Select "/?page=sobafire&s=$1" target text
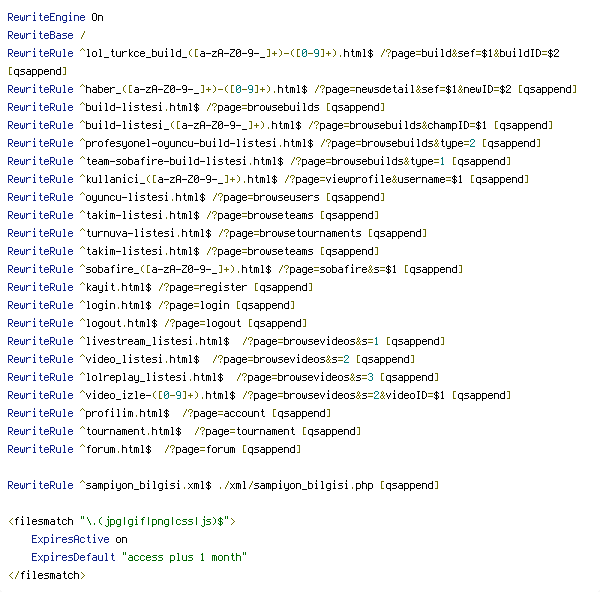Viewport: 600px width, 592px height. tap(338, 269)
